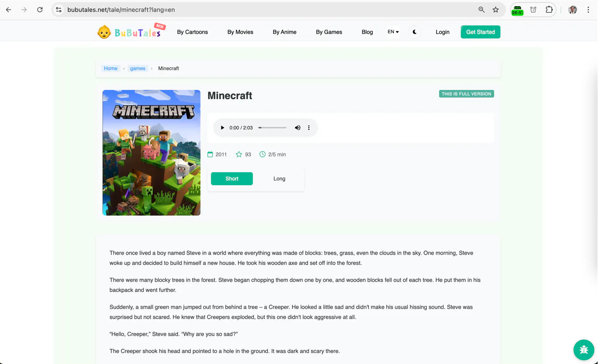The width and height of the screenshot is (598, 364).
Task: Open the By Games menu
Action: pos(329,32)
